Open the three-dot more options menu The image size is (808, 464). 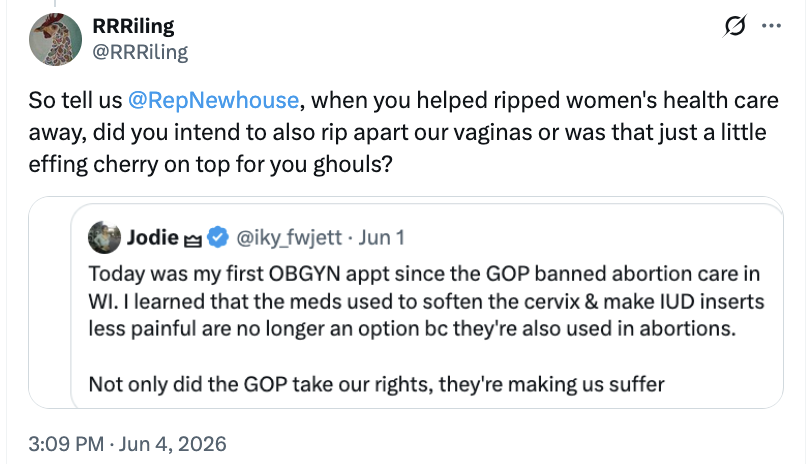pos(771,26)
